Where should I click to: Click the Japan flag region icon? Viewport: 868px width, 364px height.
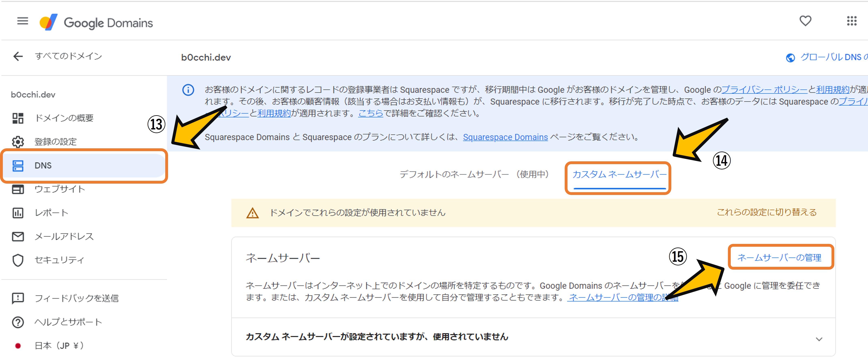point(18,346)
